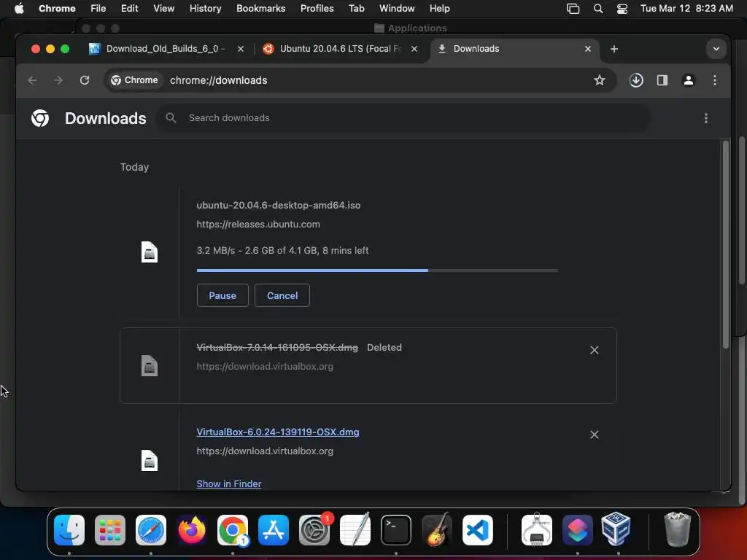Open the History menu

coord(205,9)
